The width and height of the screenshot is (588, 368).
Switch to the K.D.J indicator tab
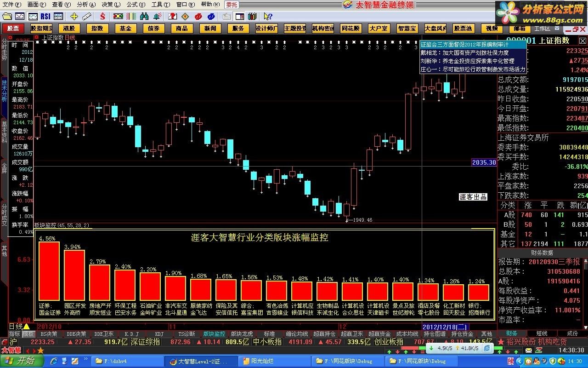[131, 333]
